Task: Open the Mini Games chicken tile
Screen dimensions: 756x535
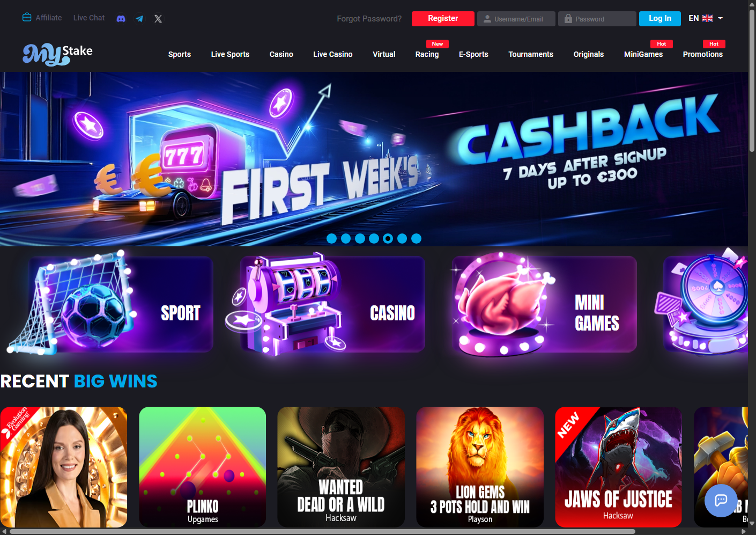Action: point(544,304)
